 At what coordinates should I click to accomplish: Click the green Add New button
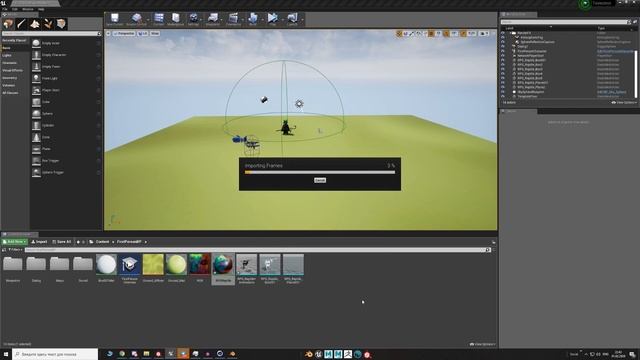pyautogui.click(x=15, y=242)
